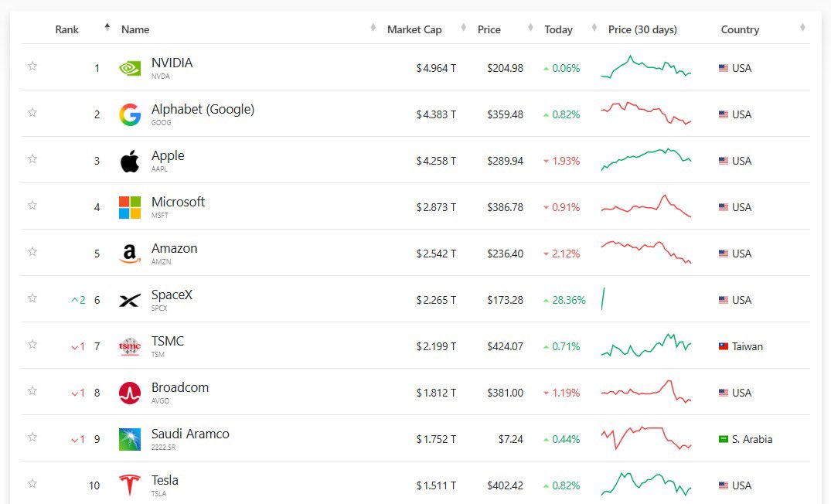Click the Apple logo icon
Image resolution: width=831 pixels, height=504 pixels.
pos(130,161)
